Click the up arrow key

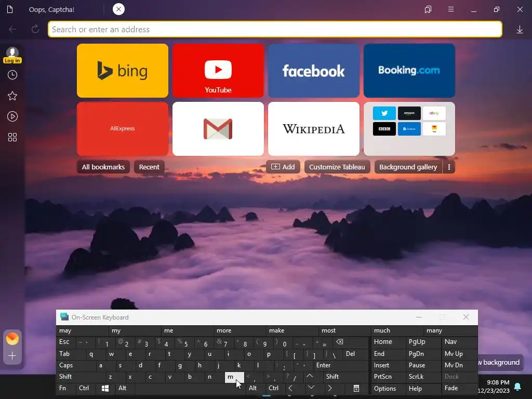[310, 376]
